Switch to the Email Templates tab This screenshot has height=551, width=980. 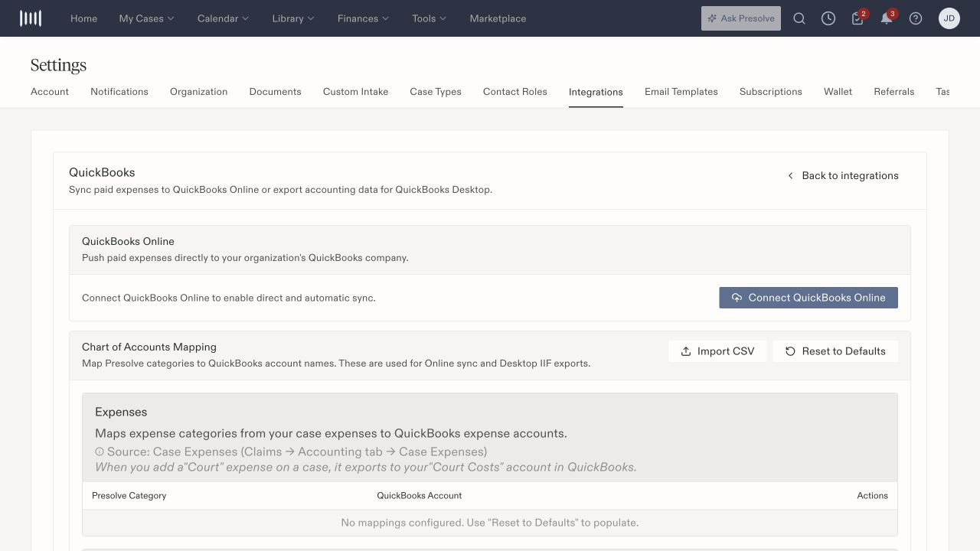tap(681, 92)
